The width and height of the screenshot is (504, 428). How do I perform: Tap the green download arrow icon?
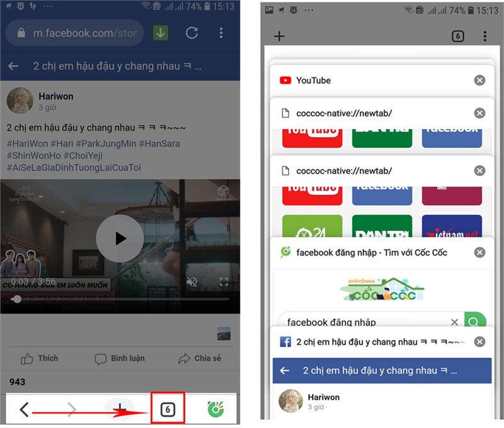point(161,33)
